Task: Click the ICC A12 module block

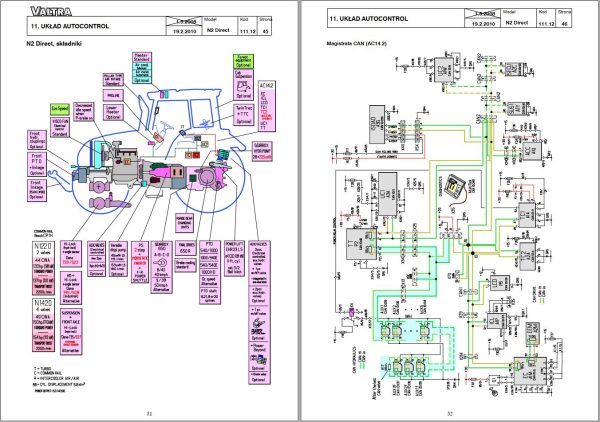Action: point(532,151)
